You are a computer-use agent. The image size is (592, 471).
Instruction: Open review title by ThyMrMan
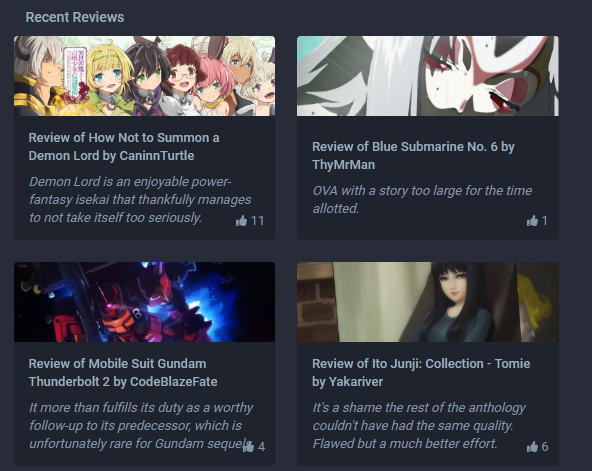pyautogui.click(x=413, y=155)
